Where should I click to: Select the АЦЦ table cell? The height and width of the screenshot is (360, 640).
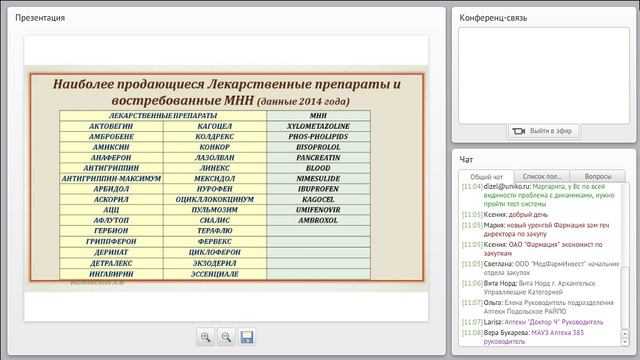click(x=111, y=210)
